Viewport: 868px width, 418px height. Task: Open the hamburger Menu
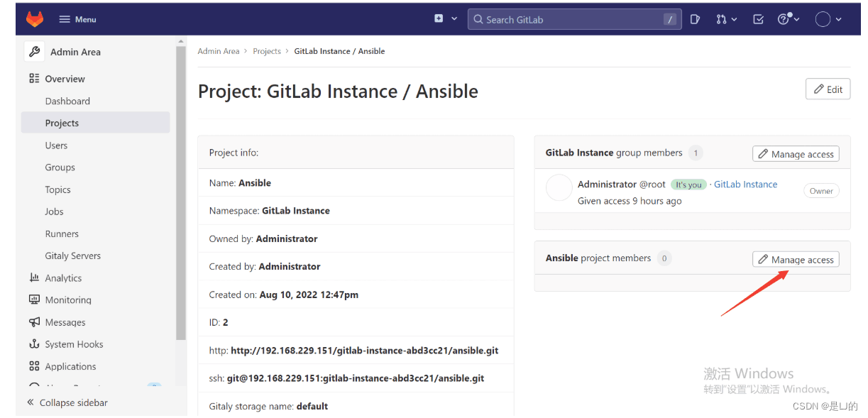tap(77, 19)
